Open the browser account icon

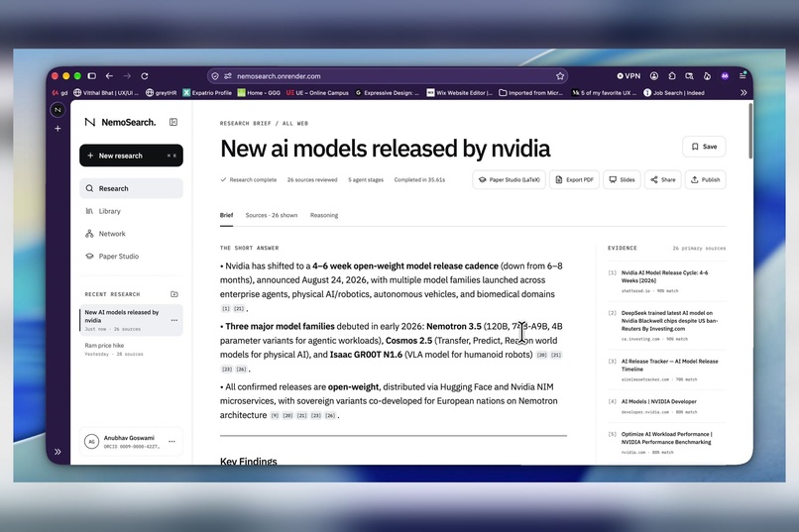coord(654,76)
